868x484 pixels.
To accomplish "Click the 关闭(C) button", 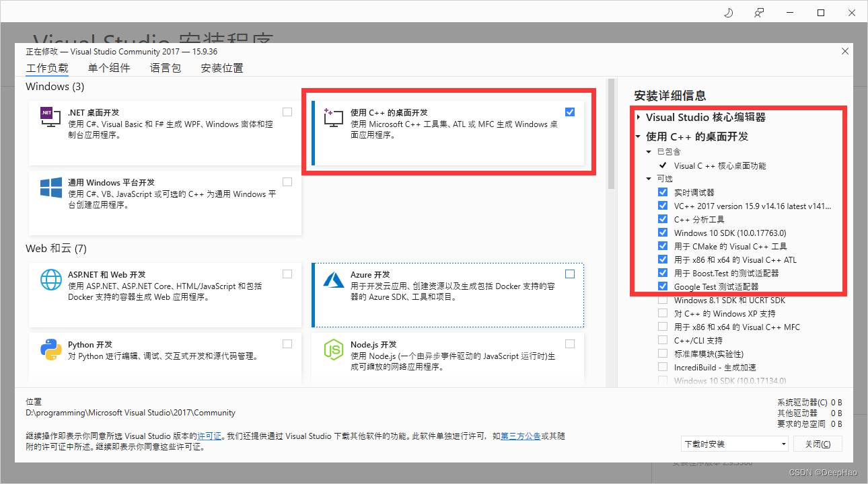I will pos(818,444).
